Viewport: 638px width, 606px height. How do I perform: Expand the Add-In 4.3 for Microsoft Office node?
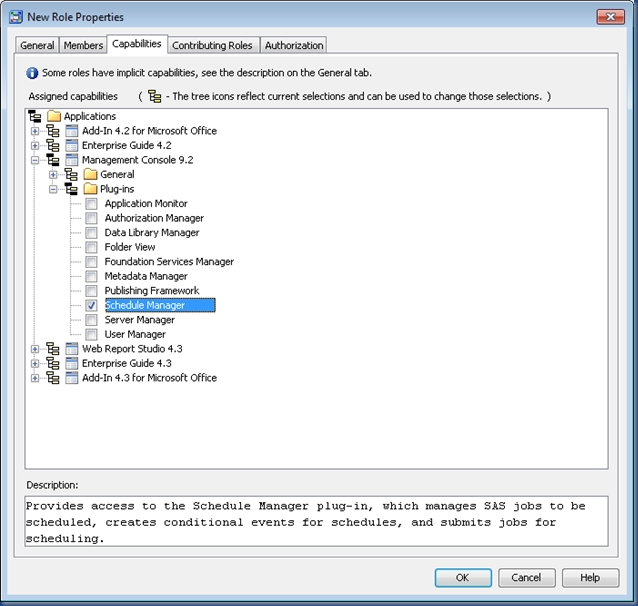35,378
